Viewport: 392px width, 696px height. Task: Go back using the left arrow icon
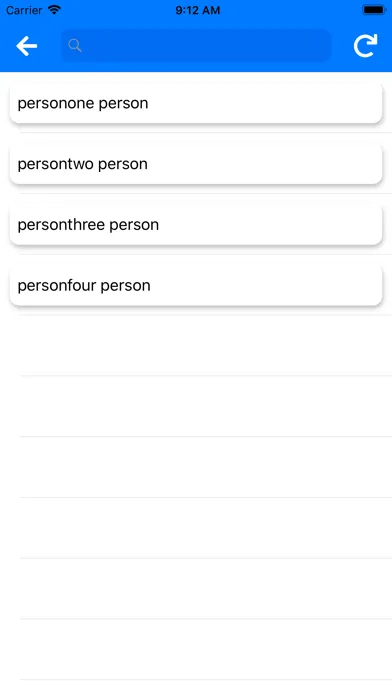click(27, 46)
